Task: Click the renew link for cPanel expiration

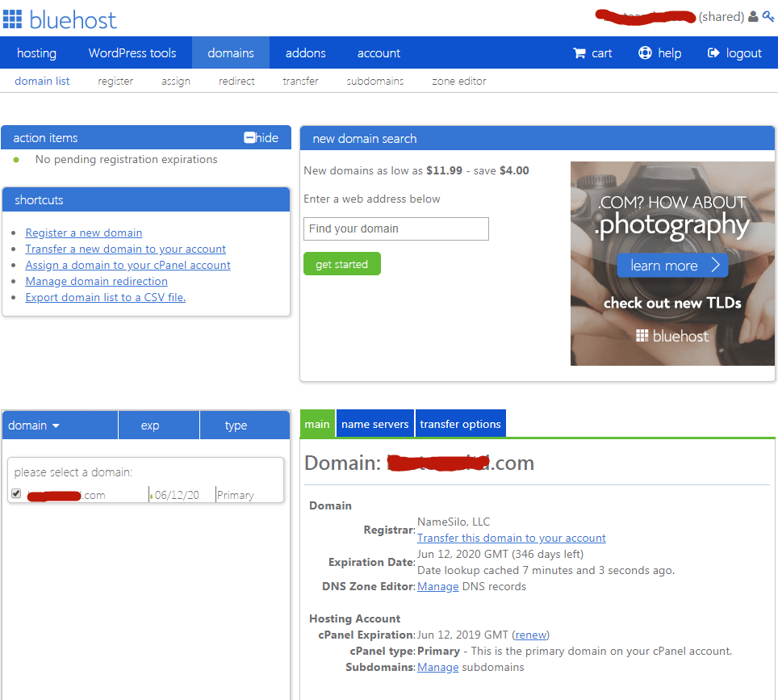Action: [531, 635]
